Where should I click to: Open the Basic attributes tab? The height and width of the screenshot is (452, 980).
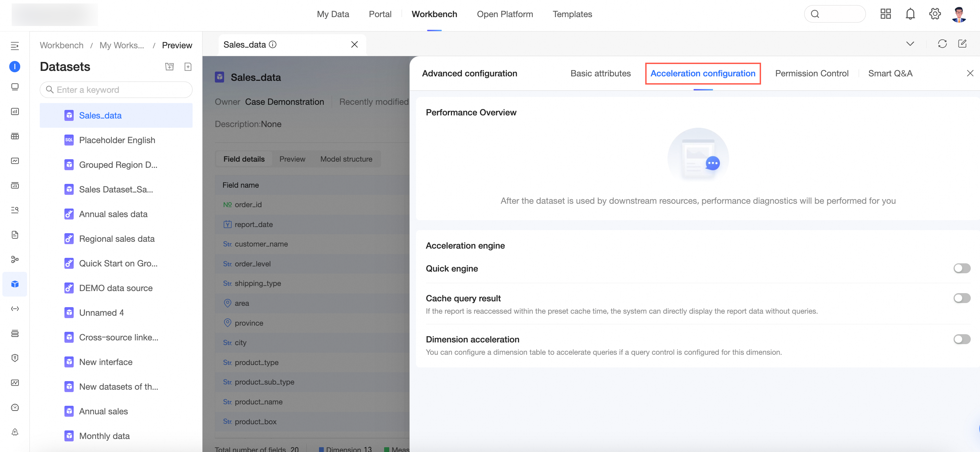pos(600,73)
